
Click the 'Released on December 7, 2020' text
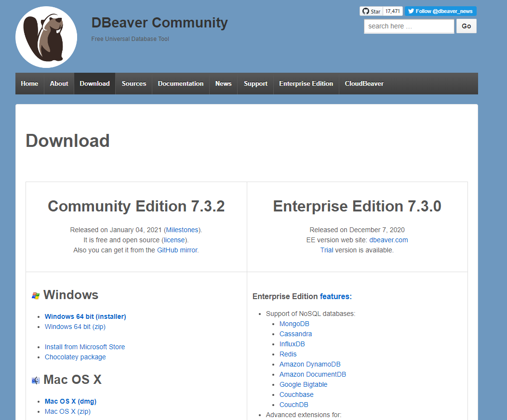(x=357, y=230)
